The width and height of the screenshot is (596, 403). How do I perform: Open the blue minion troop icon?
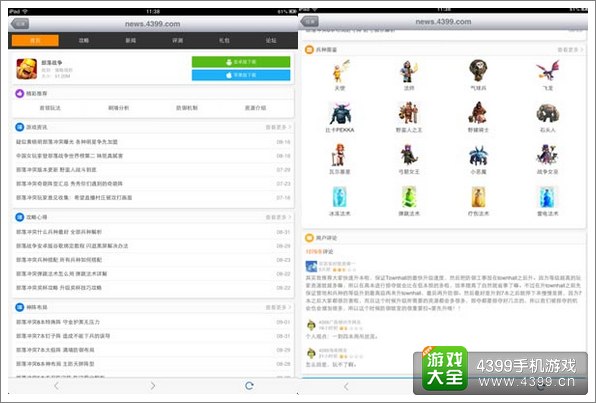[x=478, y=156]
